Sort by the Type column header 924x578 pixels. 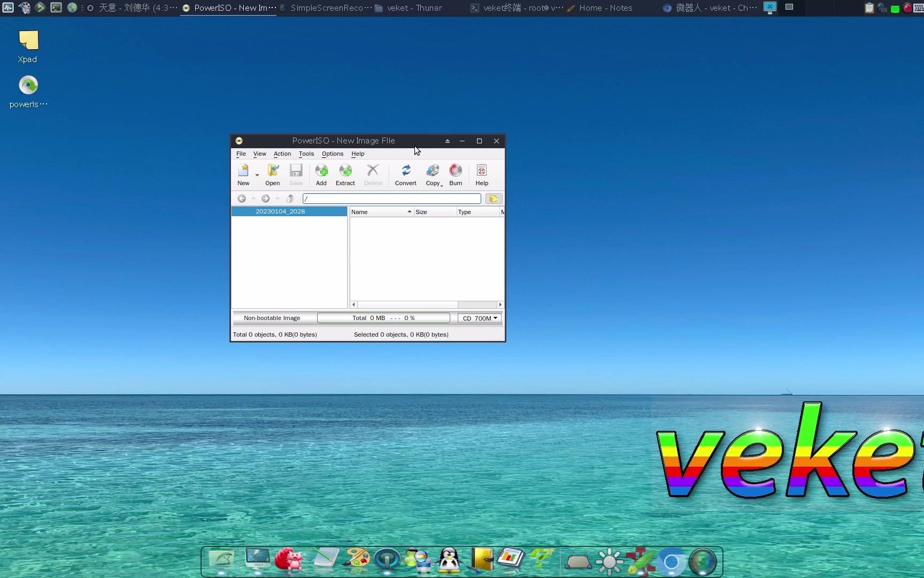pyautogui.click(x=478, y=212)
